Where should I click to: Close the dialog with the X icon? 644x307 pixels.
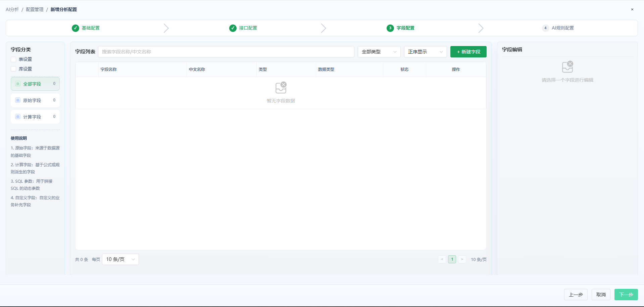pos(632,9)
